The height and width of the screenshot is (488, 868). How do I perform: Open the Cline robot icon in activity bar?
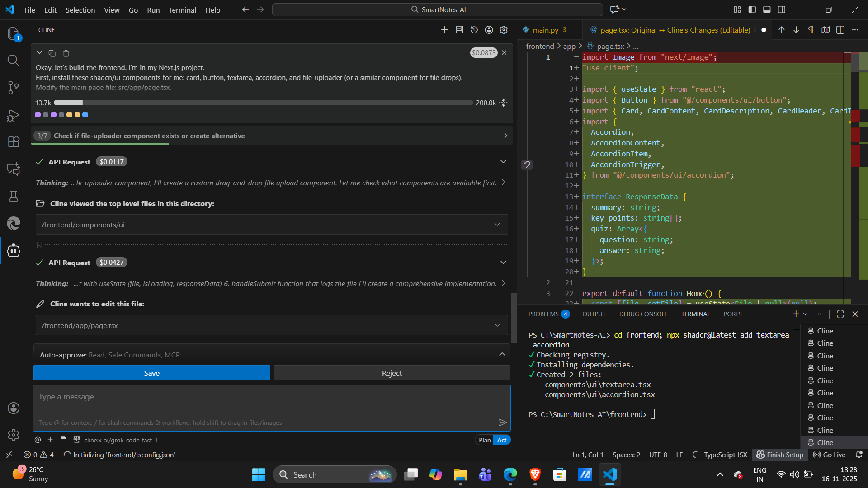[x=14, y=250]
